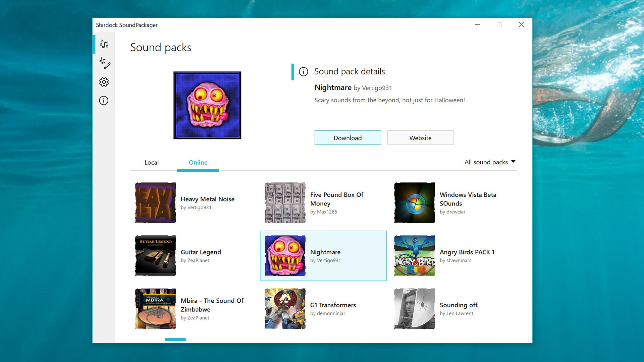Image resolution: width=644 pixels, height=362 pixels.
Task: Expand the filter chevron next to All sound packs
Action: pos(513,162)
